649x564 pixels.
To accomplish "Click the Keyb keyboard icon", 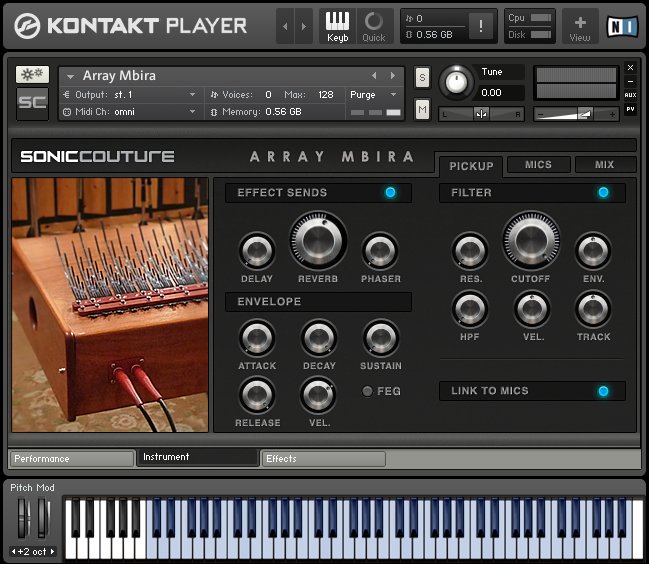I will pos(337,26).
